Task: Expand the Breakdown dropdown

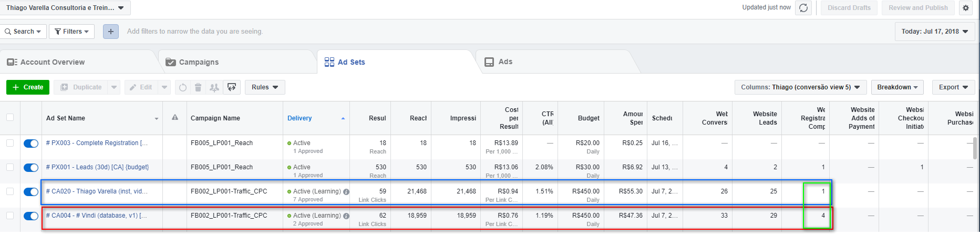Action: (x=897, y=87)
